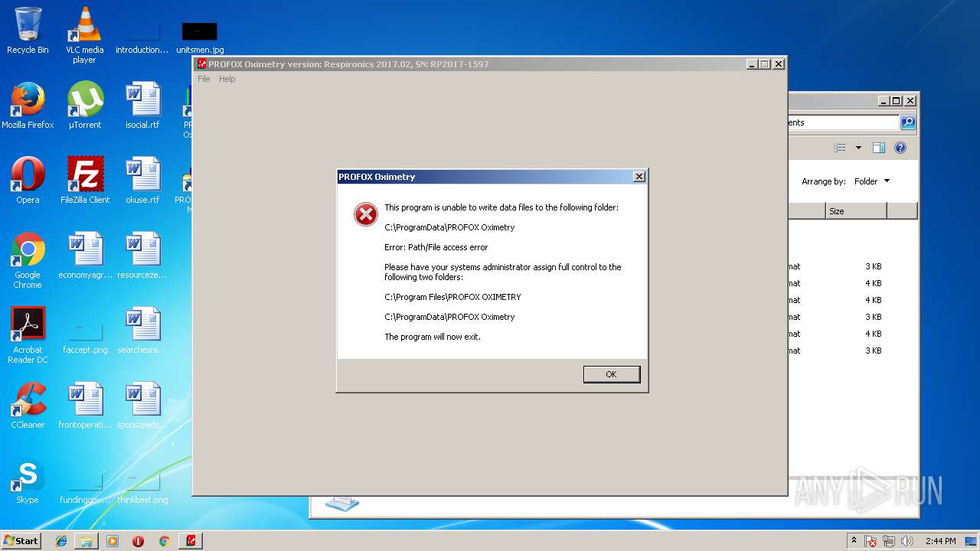Click the Explorer search button
The image size is (980, 551).
coord(908,122)
